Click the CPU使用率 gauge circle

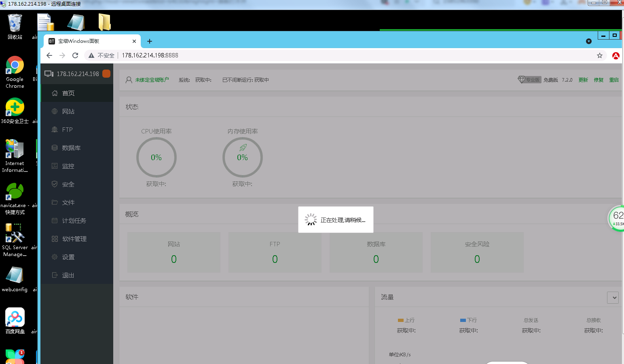point(157,157)
